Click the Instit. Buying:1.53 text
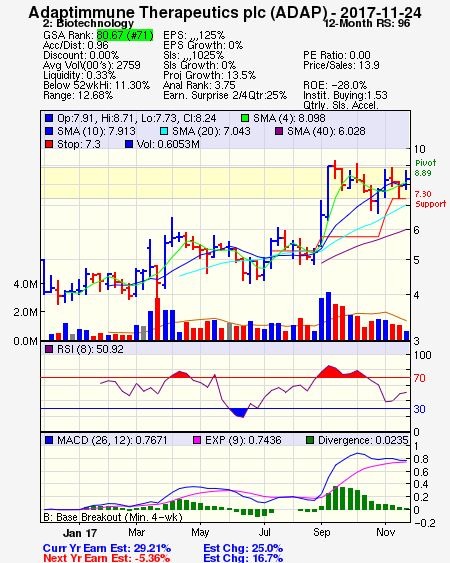 [345, 96]
